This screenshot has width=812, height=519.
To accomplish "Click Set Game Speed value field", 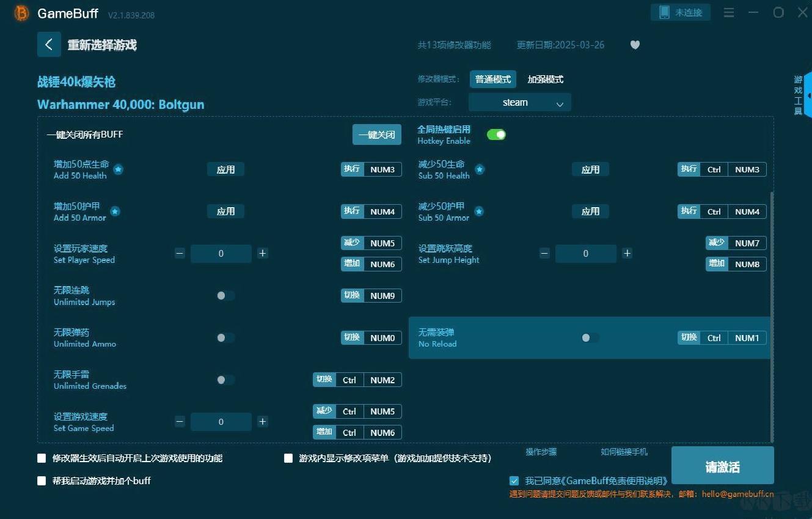I will pyautogui.click(x=221, y=421).
